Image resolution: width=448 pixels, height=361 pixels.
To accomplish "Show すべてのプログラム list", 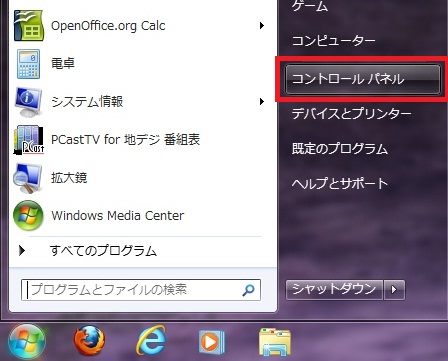I will click(103, 251).
